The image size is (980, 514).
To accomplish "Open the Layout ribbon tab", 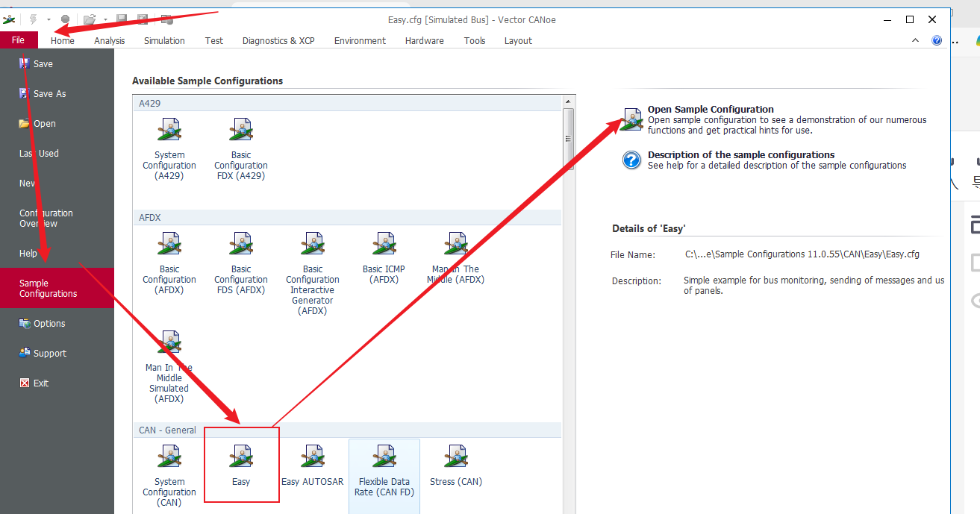I will pos(518,40).
